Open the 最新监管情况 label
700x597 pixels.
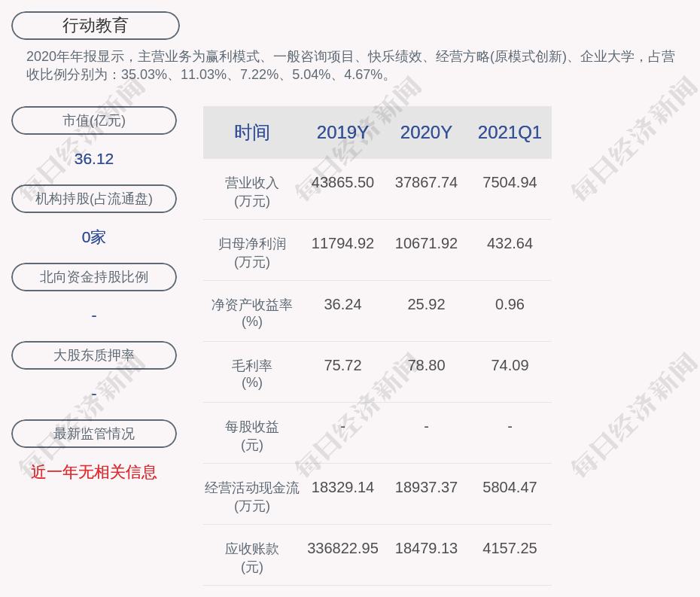pos(94,434)
